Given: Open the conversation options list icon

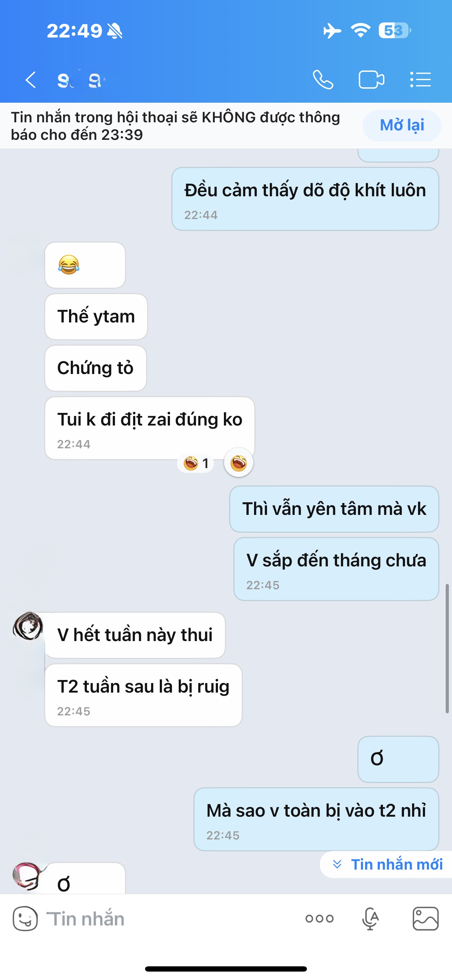Looking at the screenshot, I should click(420, 80).
